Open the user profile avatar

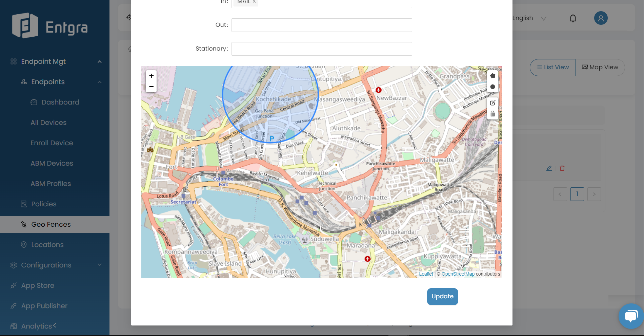[x=601, y=18]
